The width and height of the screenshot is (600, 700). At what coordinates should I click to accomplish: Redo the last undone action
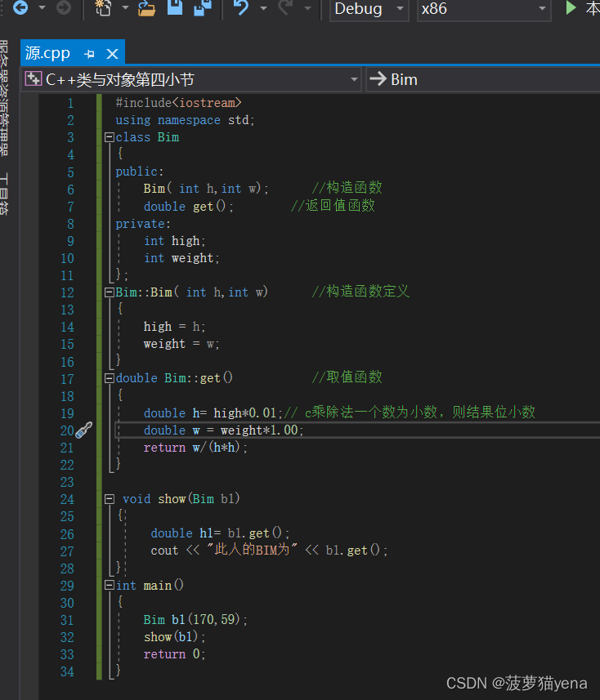click(285, 7)
